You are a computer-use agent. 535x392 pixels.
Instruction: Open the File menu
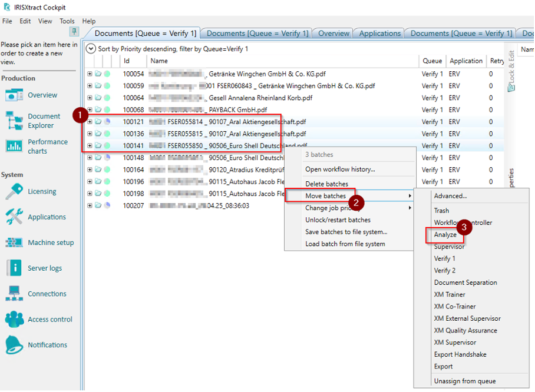tap(7, 21)
